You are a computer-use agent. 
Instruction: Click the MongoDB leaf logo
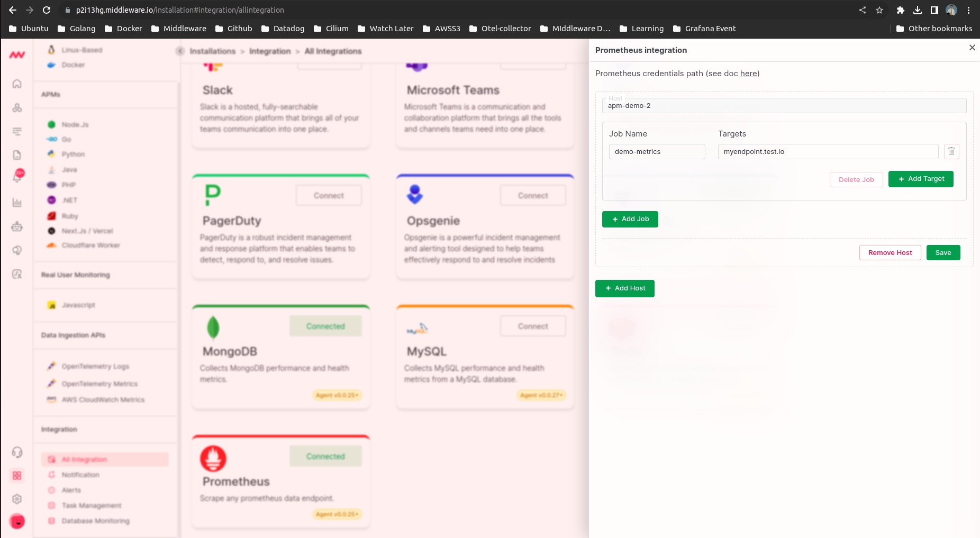pyautogui.click(x=213, y=327)
